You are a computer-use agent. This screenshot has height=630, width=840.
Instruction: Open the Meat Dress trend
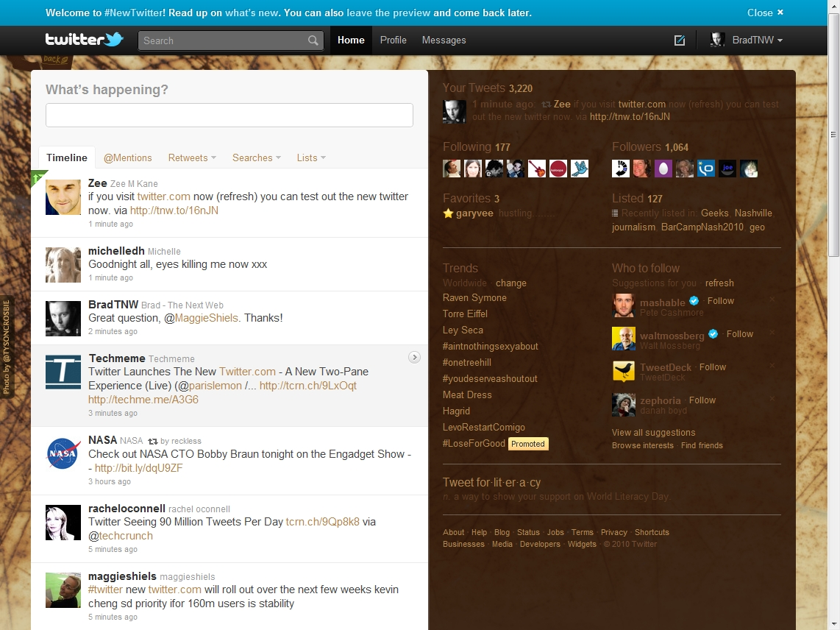(x=467, y=394)
